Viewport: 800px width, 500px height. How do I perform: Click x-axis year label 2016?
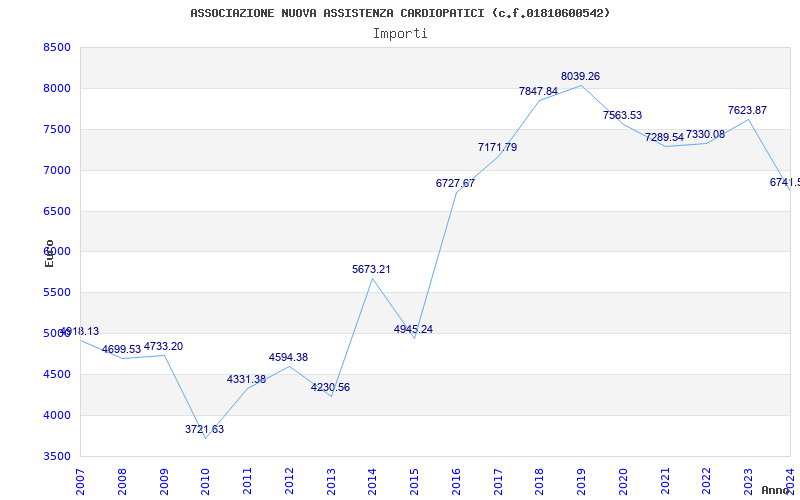click(x=456, y=482)
